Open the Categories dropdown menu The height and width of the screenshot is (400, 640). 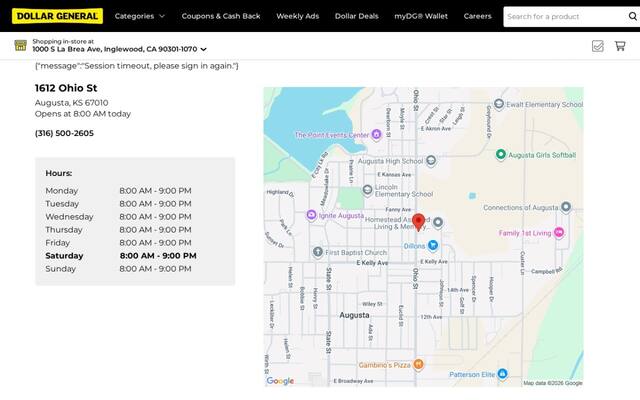point(140,16)
